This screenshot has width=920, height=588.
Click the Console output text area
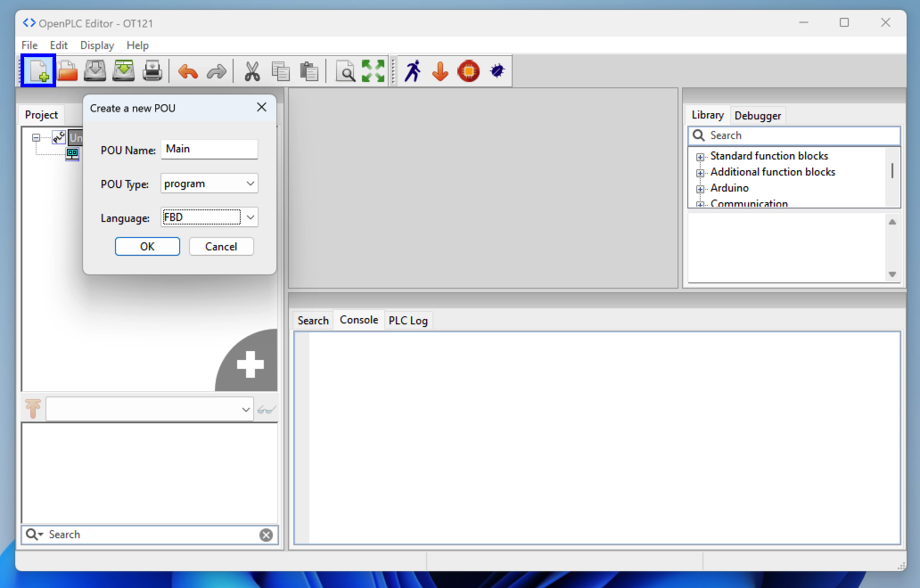click(x=597, y=438)
